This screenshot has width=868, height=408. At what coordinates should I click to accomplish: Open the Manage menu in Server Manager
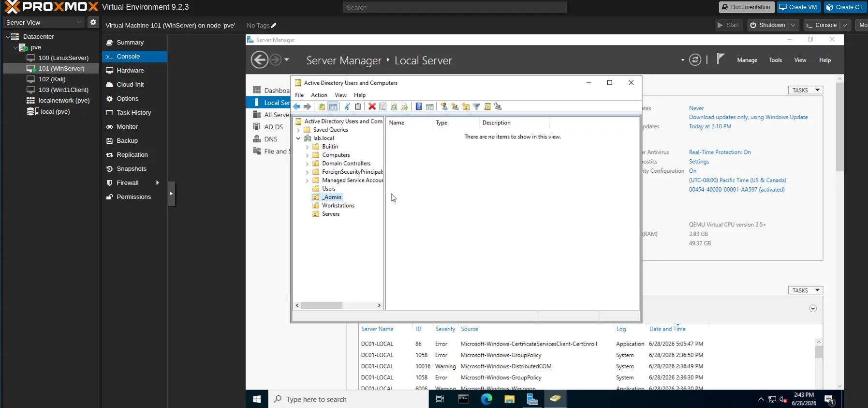[747, 60]
